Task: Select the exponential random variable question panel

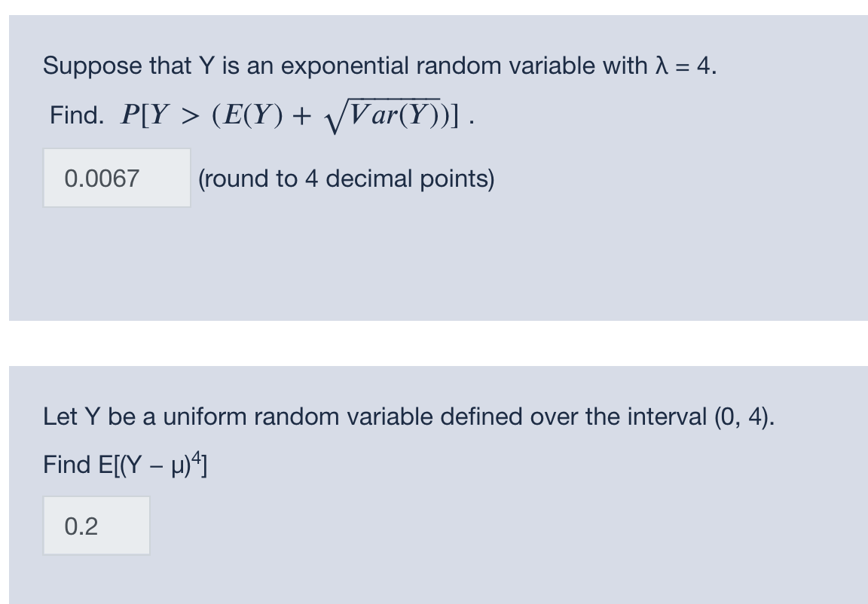Action: [434, 166]
